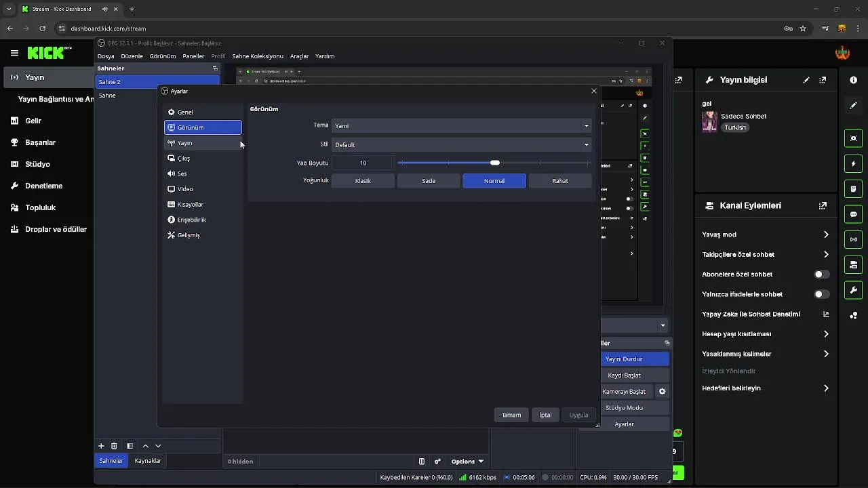The width and height of the screenshot is (868, 488).
Task: Click Tamam to confirm settings
Action: click(511, 415)
